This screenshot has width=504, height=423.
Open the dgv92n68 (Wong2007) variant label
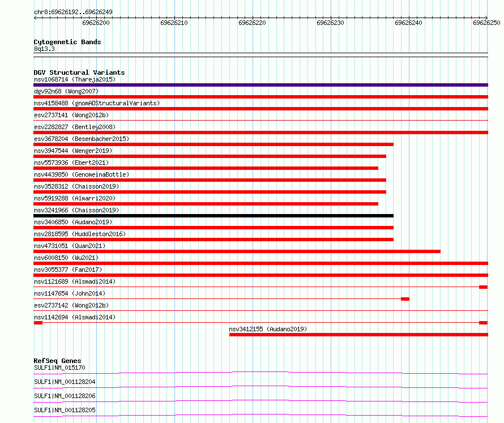(66, 91)
